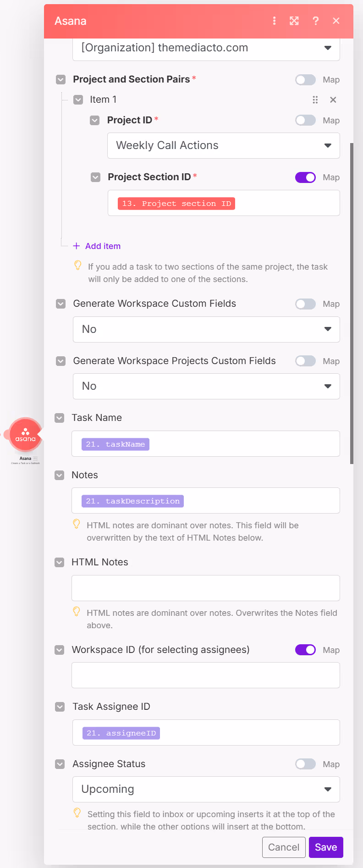Remove Item 1 using its X icon
The width and height of the screenshot is (363, 868).
[333, 100]
